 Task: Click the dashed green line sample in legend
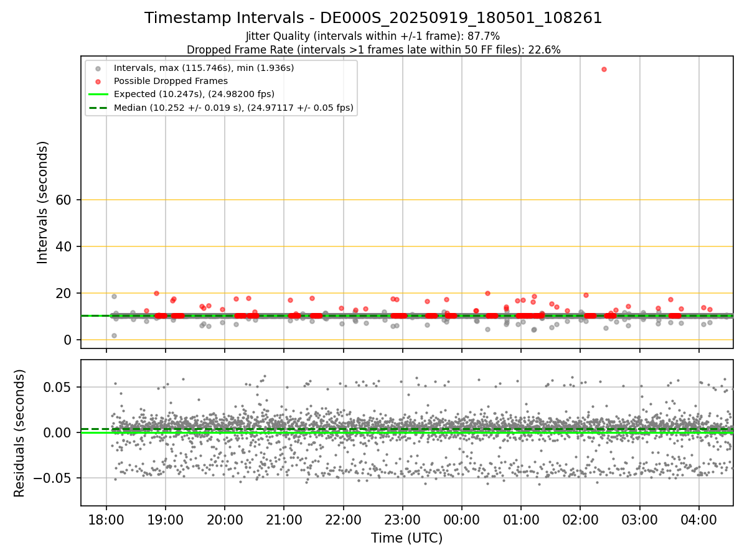pos(98,108)
